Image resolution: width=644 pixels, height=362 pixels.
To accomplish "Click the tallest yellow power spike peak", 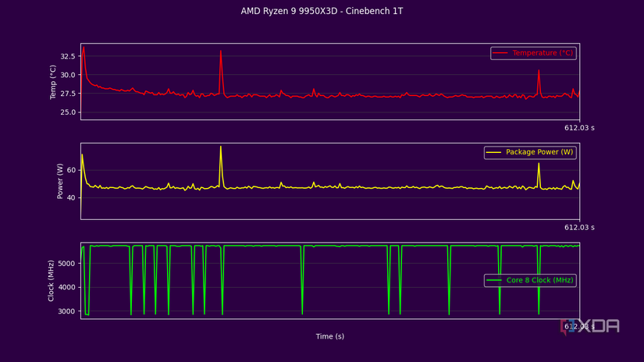I will click(221, 147).
